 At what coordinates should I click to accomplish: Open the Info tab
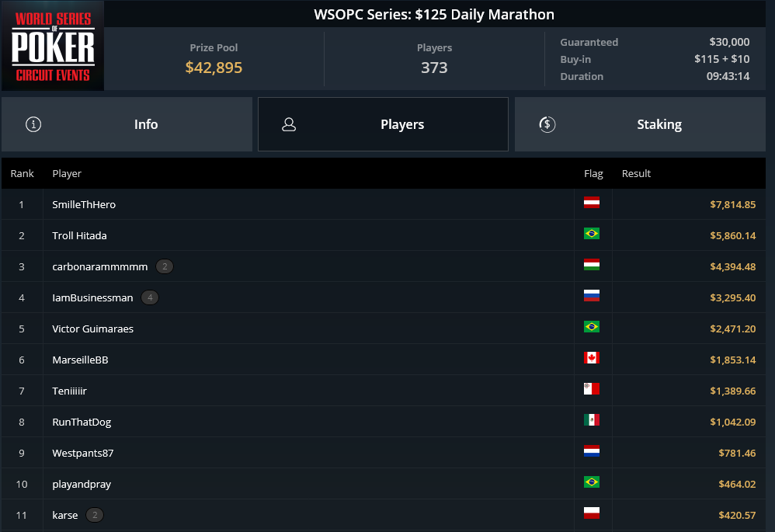click(127, 124)
